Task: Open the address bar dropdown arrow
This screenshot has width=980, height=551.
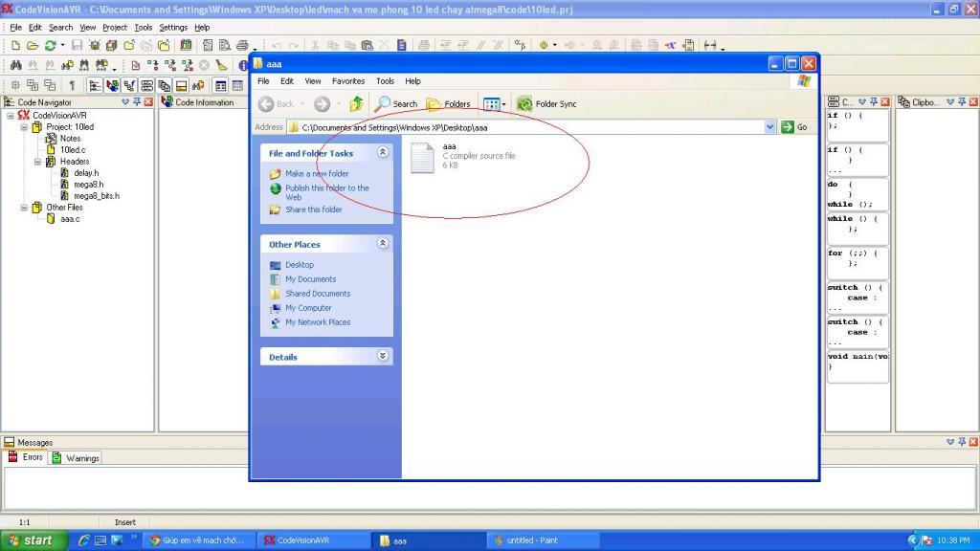Action: [x=769, y=127]
